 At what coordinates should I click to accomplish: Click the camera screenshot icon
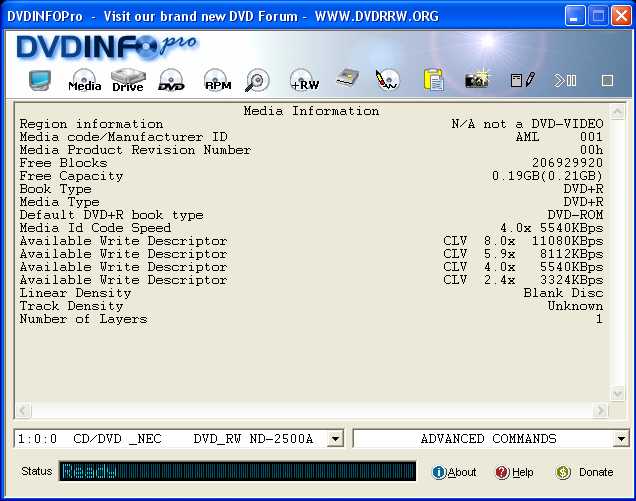pyautogui.click(x=477, y=80)
